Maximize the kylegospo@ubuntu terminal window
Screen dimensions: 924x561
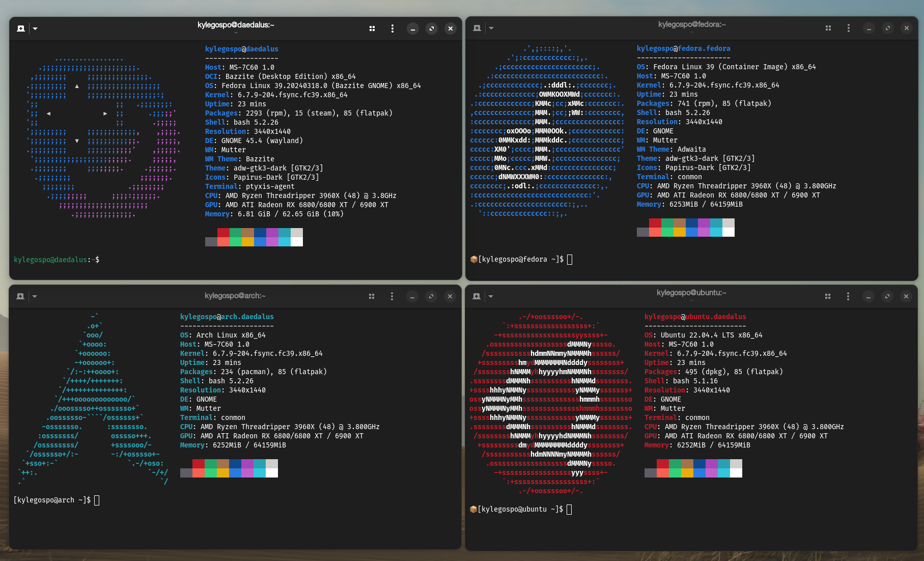(887, 296)
